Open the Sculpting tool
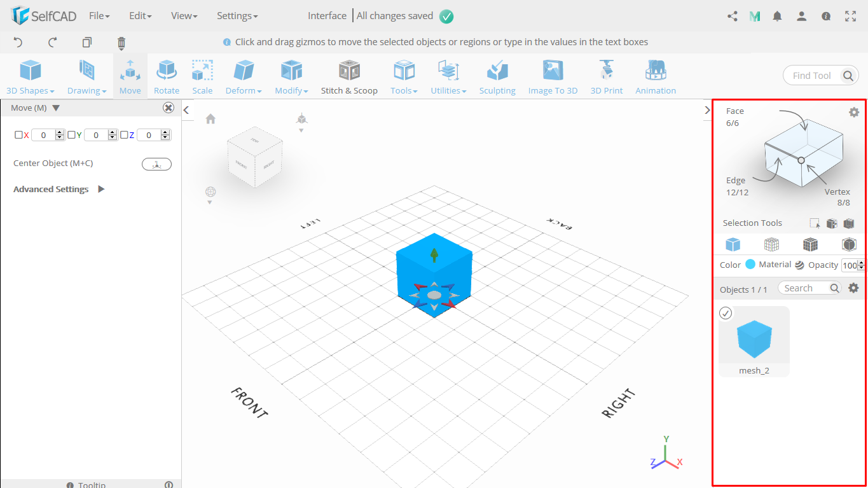 click(497, 76)
